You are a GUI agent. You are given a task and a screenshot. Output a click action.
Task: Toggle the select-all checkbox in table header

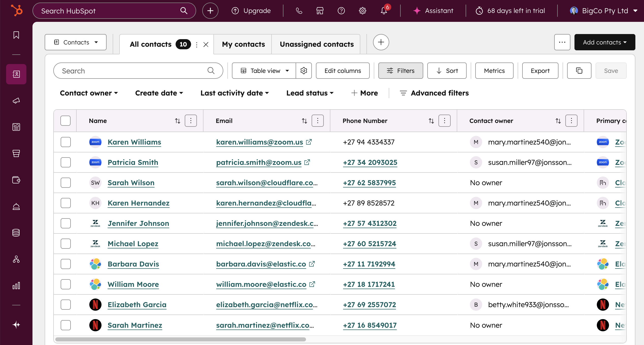(x=65, y=121)
